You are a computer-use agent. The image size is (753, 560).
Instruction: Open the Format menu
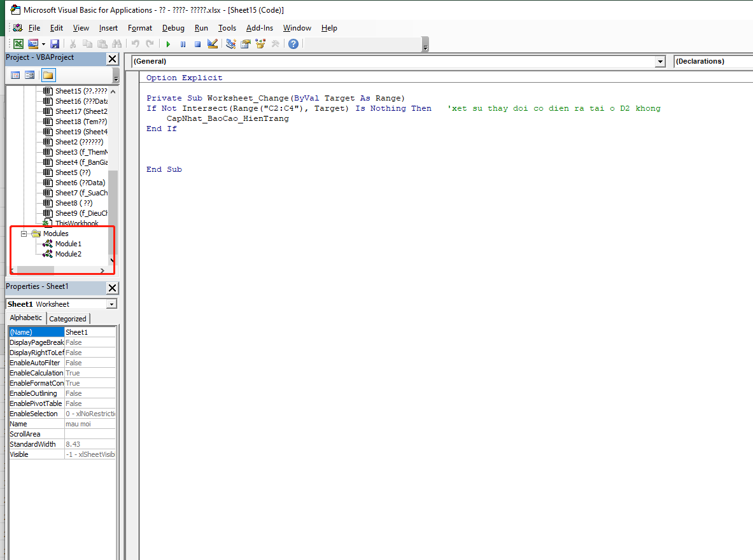tap(140, 28)
